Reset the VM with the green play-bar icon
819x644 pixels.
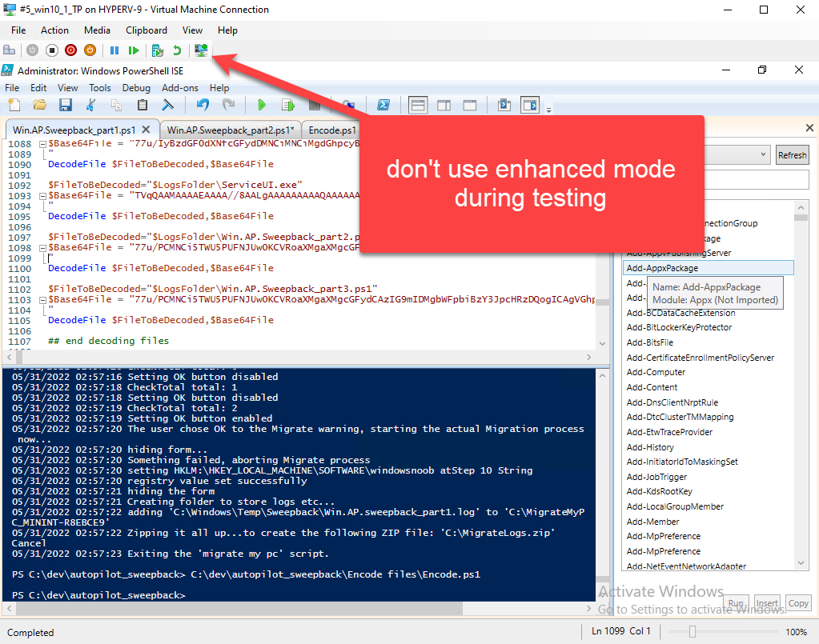[134, 50]
